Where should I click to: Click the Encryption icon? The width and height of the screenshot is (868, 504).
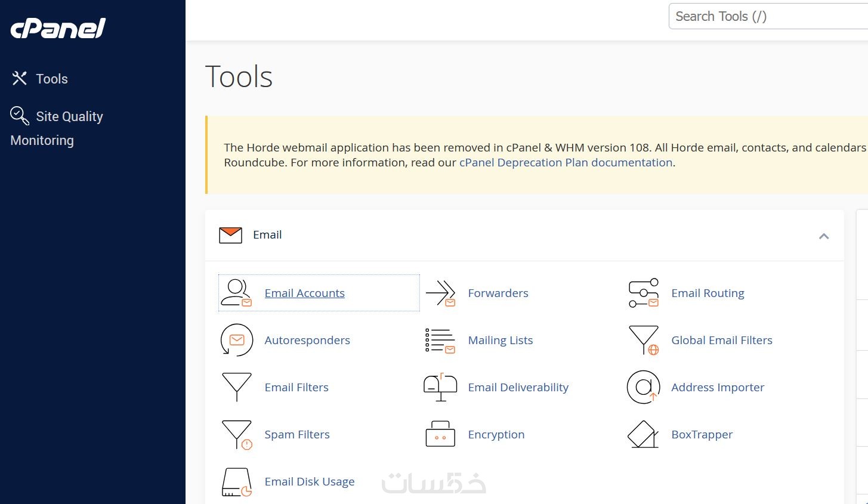(440, 434)
